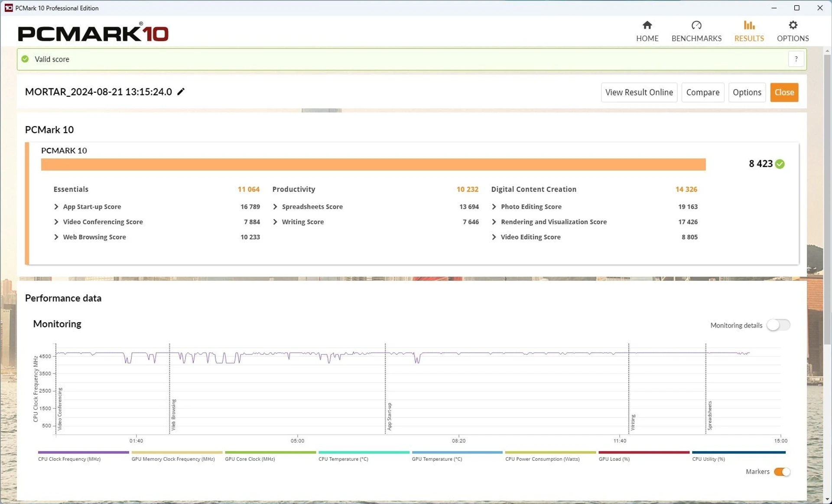Viewport: 832px width, 504px height.
Task: Expand App Start-up Score details
Action: click(56, 207)
